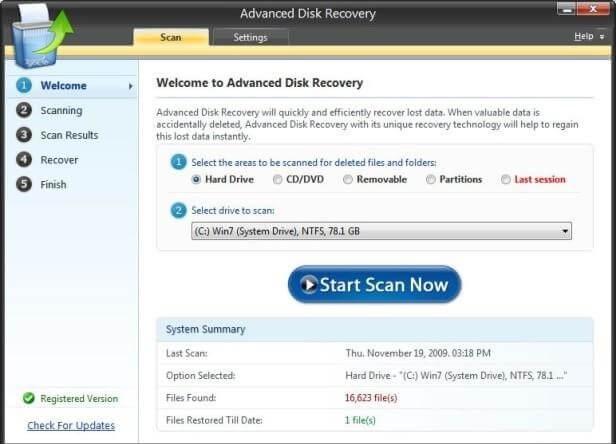The width and height of the screenshot is (616, 444).
Task: Go to the Recover step
Action: pos(59,160)
